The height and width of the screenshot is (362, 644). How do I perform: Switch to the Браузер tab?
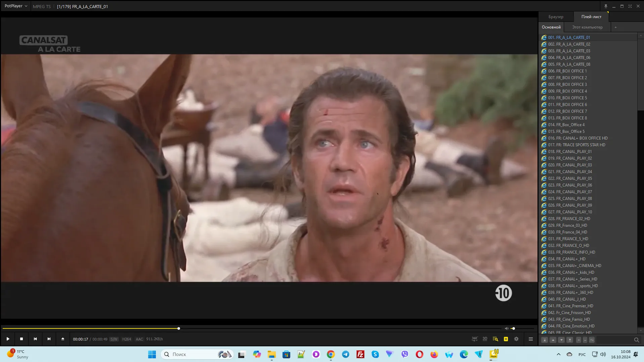click(556, 17)
